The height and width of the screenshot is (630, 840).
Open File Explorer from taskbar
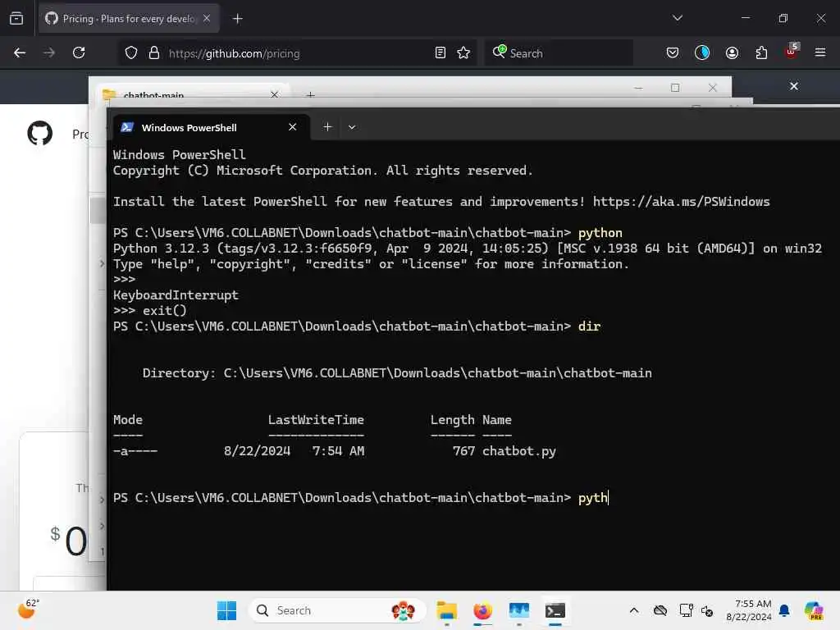447,610
